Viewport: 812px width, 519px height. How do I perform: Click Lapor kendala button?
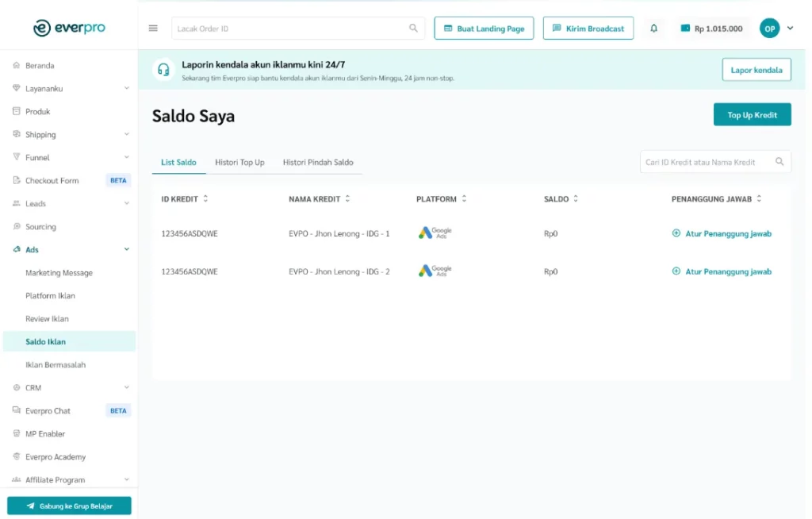point(756,70)
